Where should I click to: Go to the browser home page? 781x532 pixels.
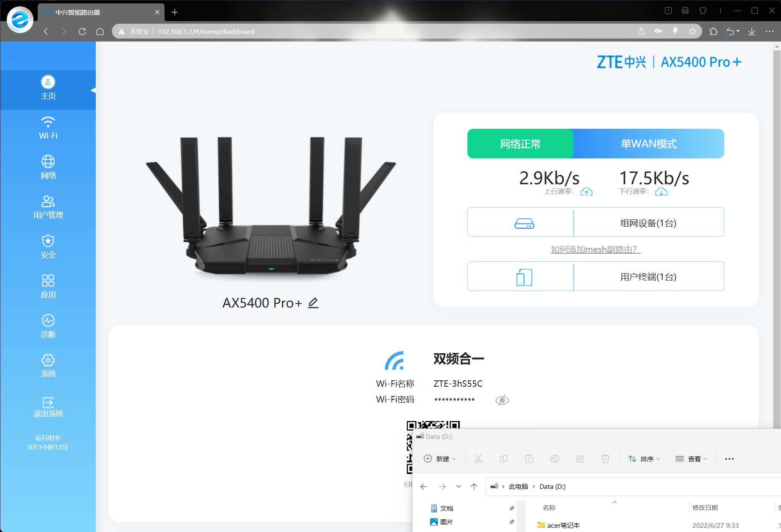100,31
